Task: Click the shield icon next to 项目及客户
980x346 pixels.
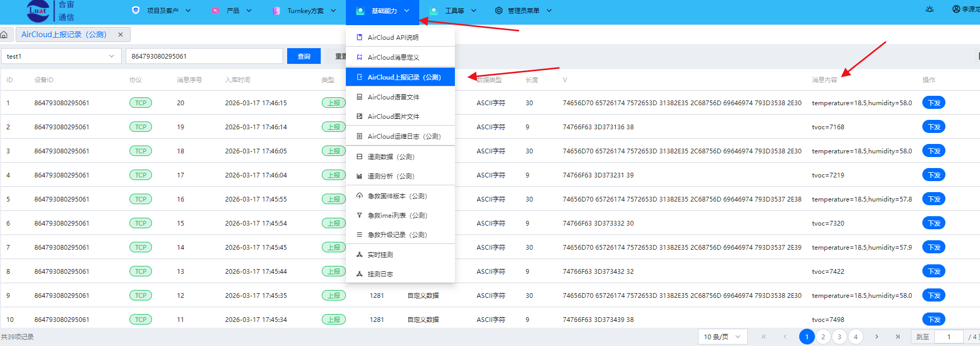Action: point(136,10)
